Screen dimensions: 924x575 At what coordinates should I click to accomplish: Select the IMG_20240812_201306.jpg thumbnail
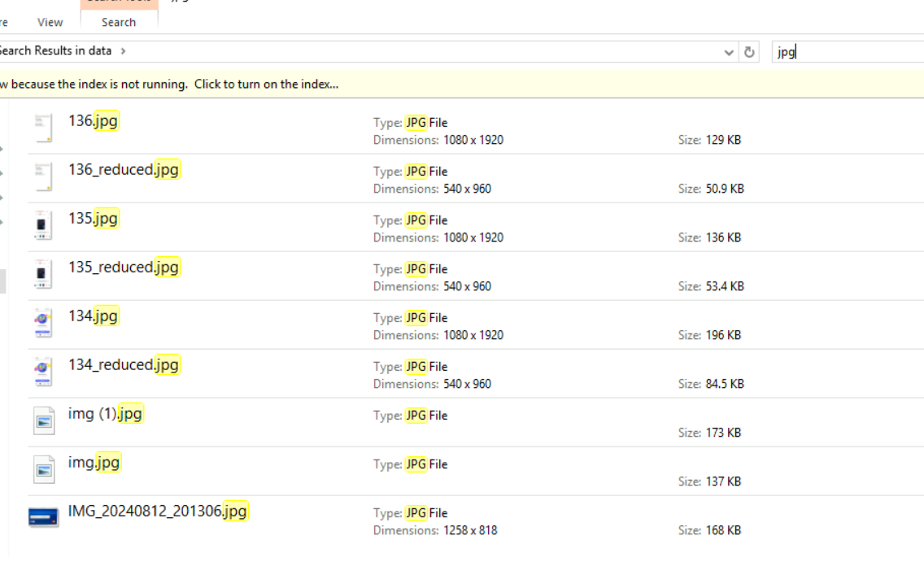point(43,517)
